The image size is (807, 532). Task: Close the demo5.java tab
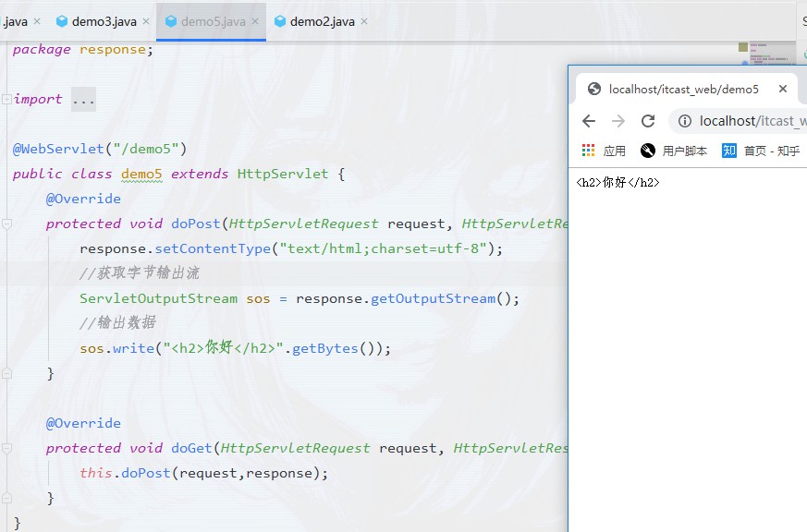click(x=255, y=21)
